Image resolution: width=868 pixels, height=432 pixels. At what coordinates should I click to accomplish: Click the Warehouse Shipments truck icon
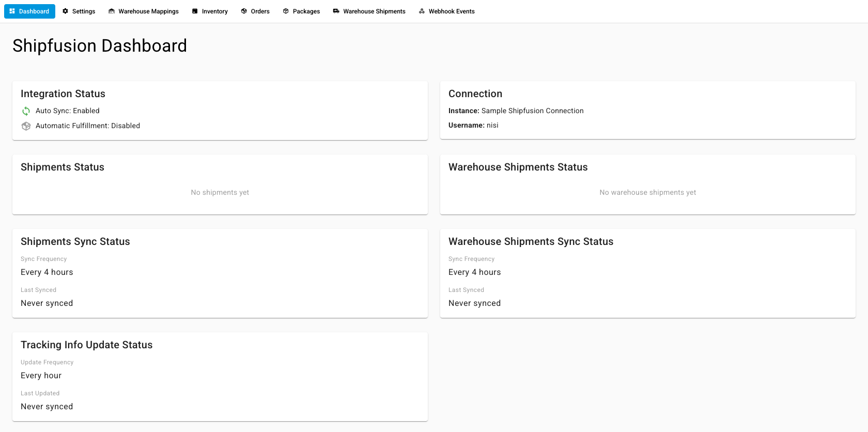336,11
